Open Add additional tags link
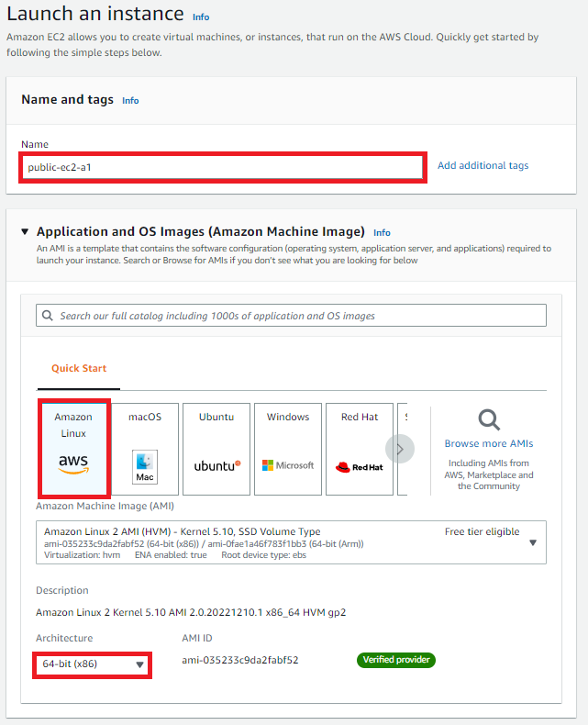This screenshot has height=725, width=588. click(483, 165)
